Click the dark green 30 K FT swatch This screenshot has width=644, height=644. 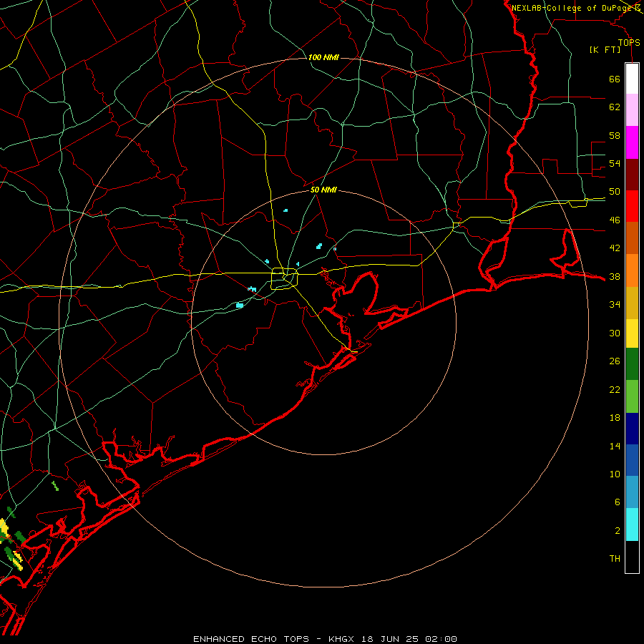(632, 364)
